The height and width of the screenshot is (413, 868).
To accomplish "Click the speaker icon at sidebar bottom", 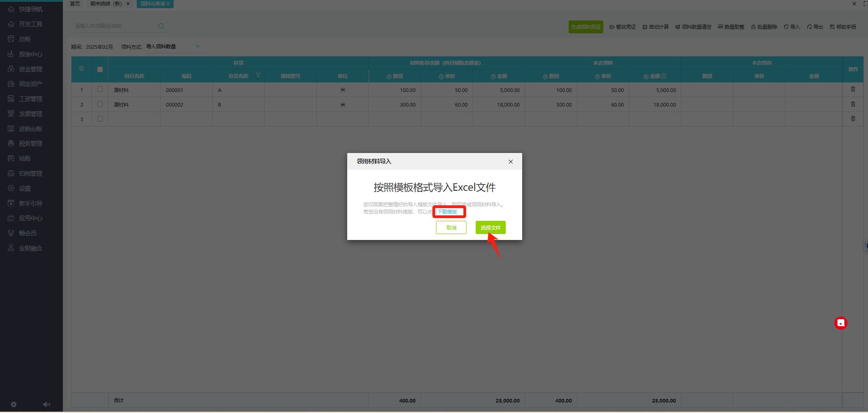I will 46,404.
